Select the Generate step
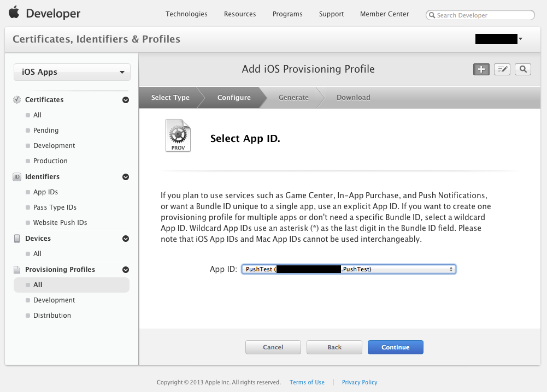Screen dimensions: 547x392 tap(293, 98)
